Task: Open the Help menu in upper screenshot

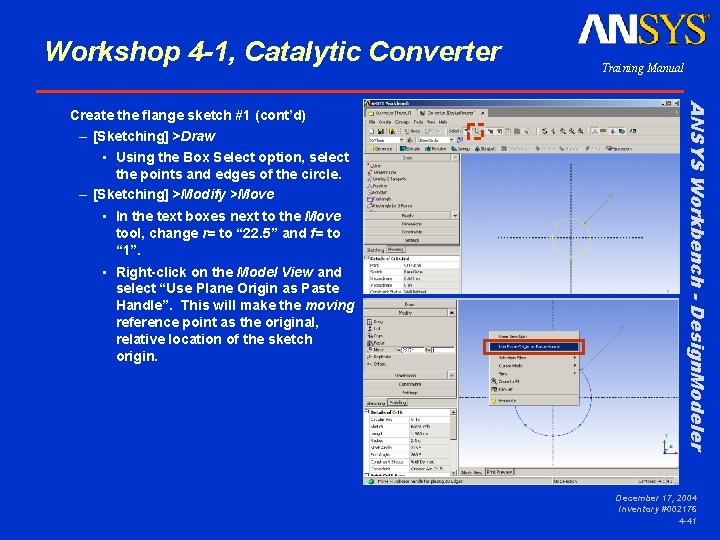Action: point(443,122)
